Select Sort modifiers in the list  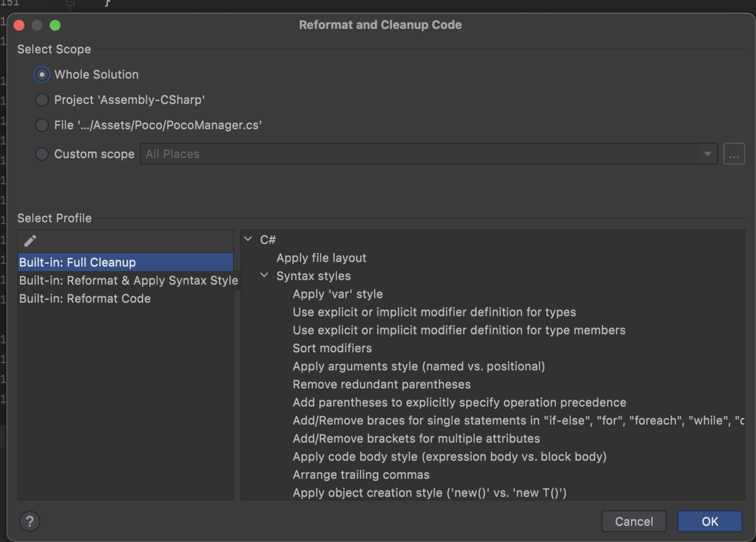(x=332, y=348)
